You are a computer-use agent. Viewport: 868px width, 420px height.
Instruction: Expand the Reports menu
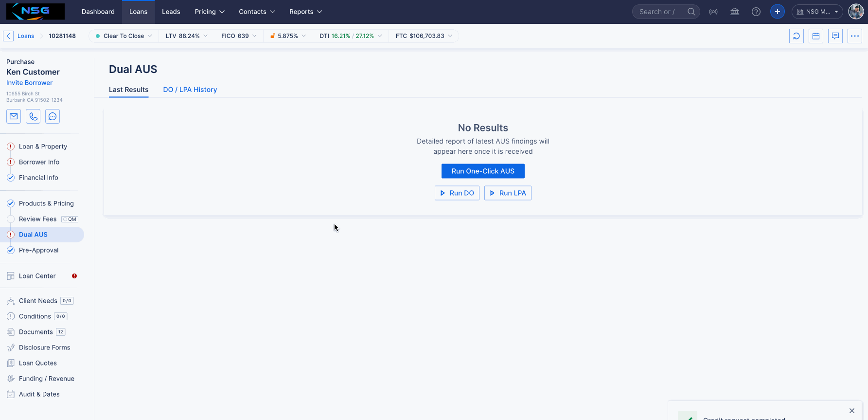coord(305,12)
